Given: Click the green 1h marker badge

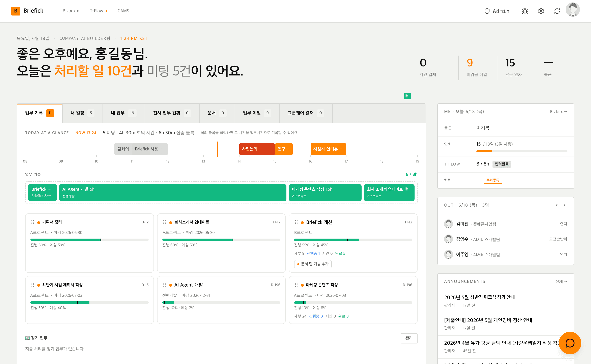Looking at the screenshot, I should (407, 96).
